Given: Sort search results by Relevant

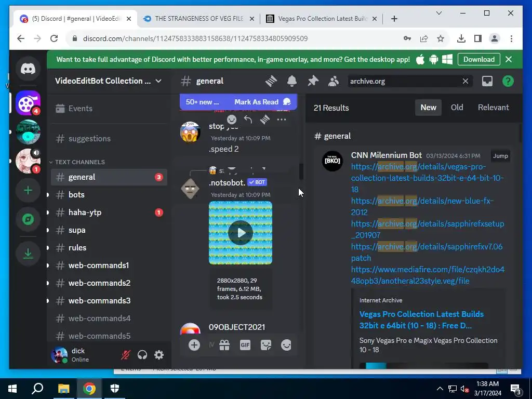Looking at the screenshot, I should [494, 108].
